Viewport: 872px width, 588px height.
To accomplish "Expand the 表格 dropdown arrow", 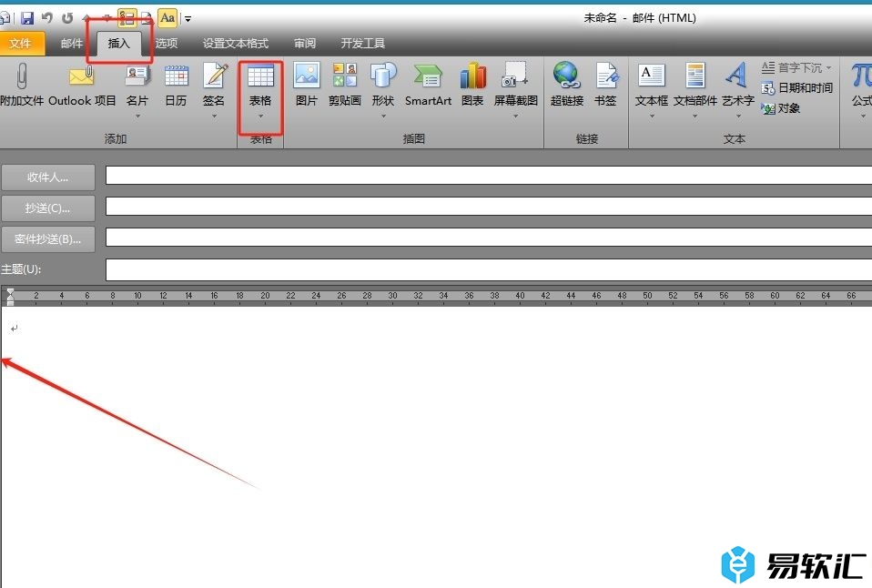I will coord(260,117).
